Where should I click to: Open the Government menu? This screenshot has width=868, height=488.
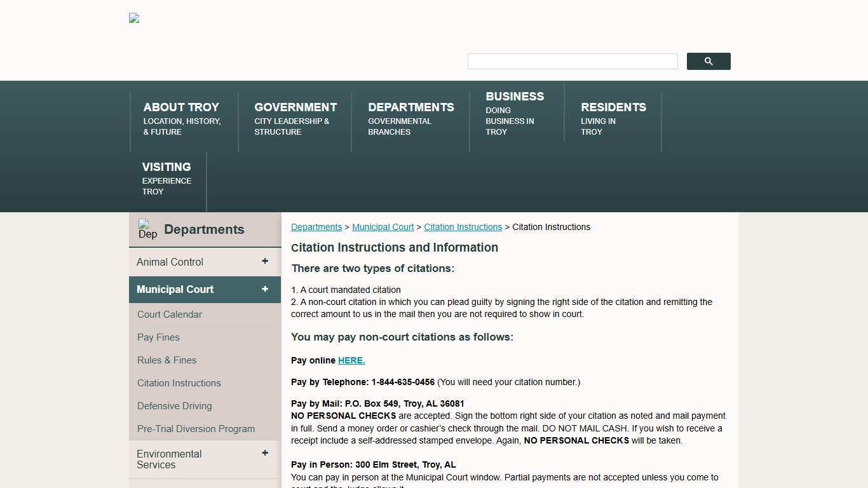[295, 118]
